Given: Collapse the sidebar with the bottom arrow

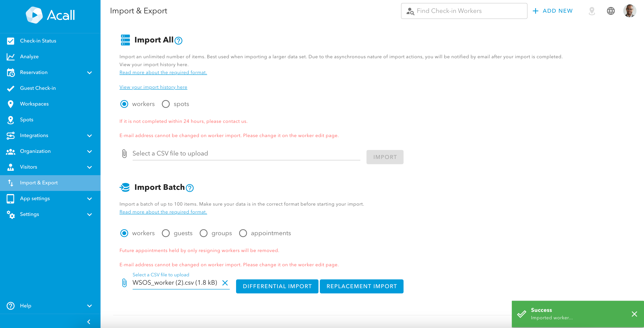Looking at the screenshot, I should tap(89, 322).
